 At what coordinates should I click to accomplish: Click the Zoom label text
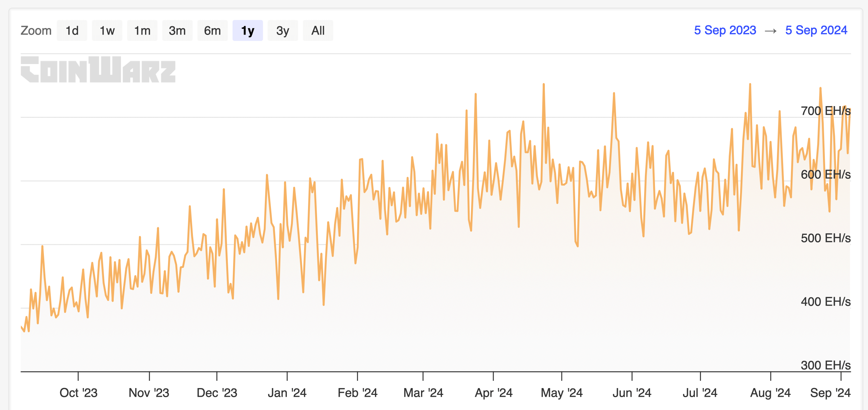point(36,31)
